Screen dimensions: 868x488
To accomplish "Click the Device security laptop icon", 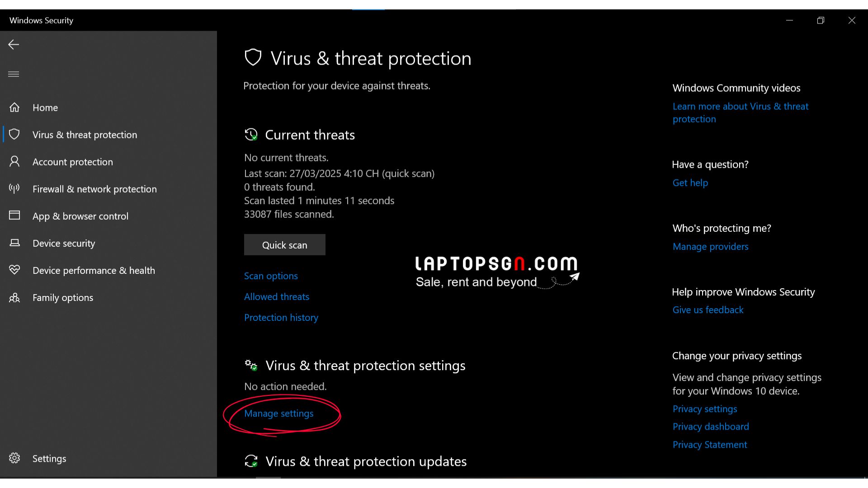I will point(14,243).
